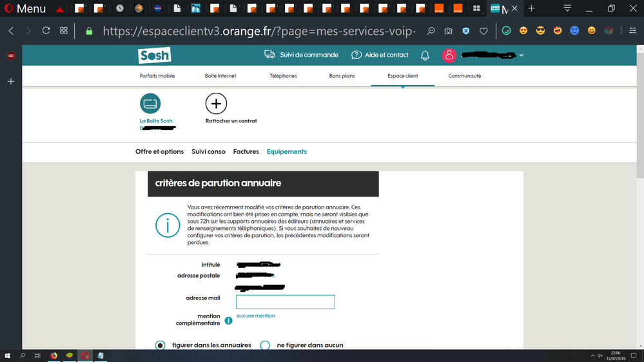Click the aucune mention link
The image size is (644, 362).
click(255, 316)
